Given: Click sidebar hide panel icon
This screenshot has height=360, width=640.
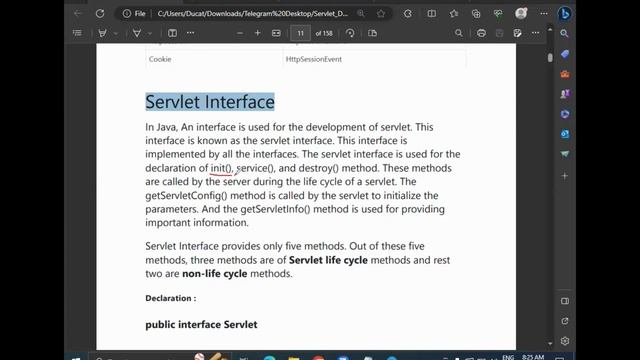Looking at the screenshot, I should (x=564, y=301).
